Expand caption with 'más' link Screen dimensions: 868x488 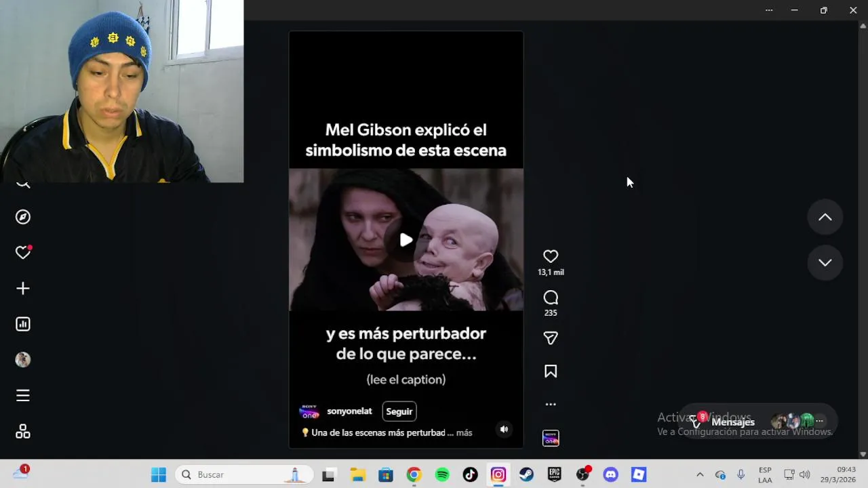[464, 432]
